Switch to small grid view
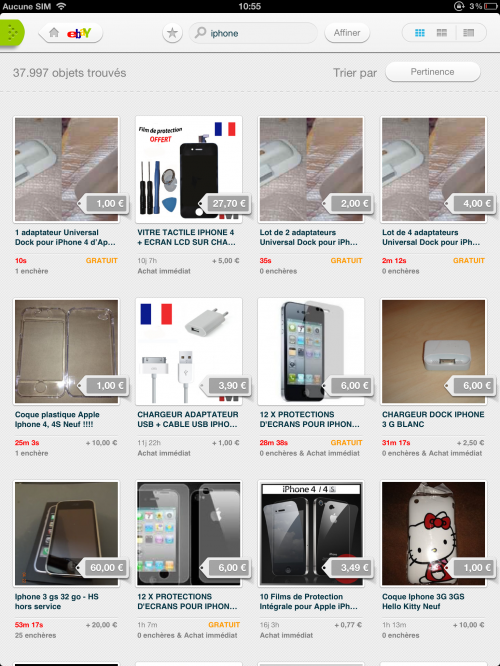 click(x=420, y=33)
